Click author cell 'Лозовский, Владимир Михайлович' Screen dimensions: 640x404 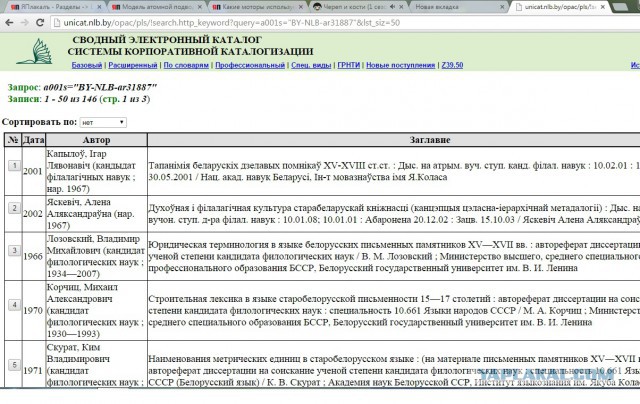(x=96, y=256)
